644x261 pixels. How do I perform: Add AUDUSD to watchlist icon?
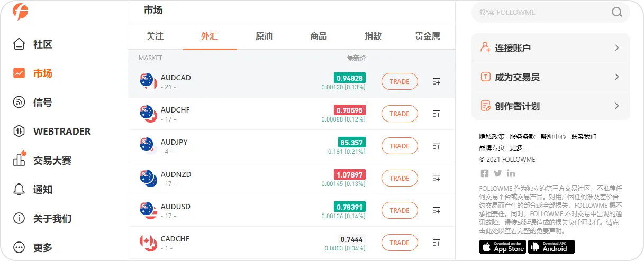[437, 210]
